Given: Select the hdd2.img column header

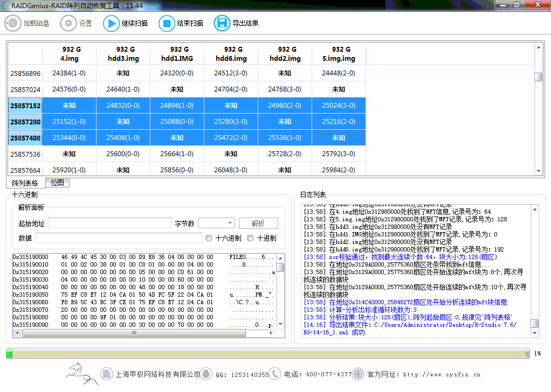Looking at the screenshot, I should pos(285,54).
